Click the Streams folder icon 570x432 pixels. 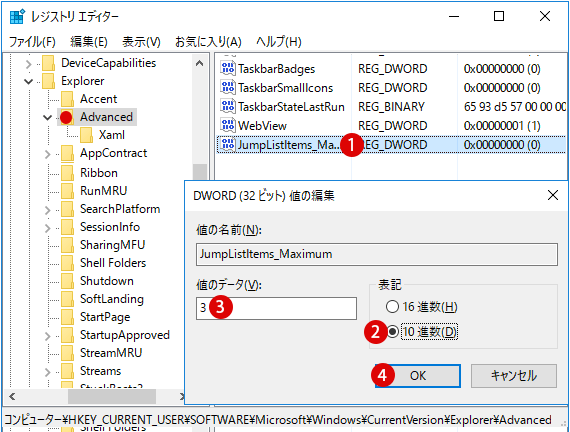pos(68,371)
